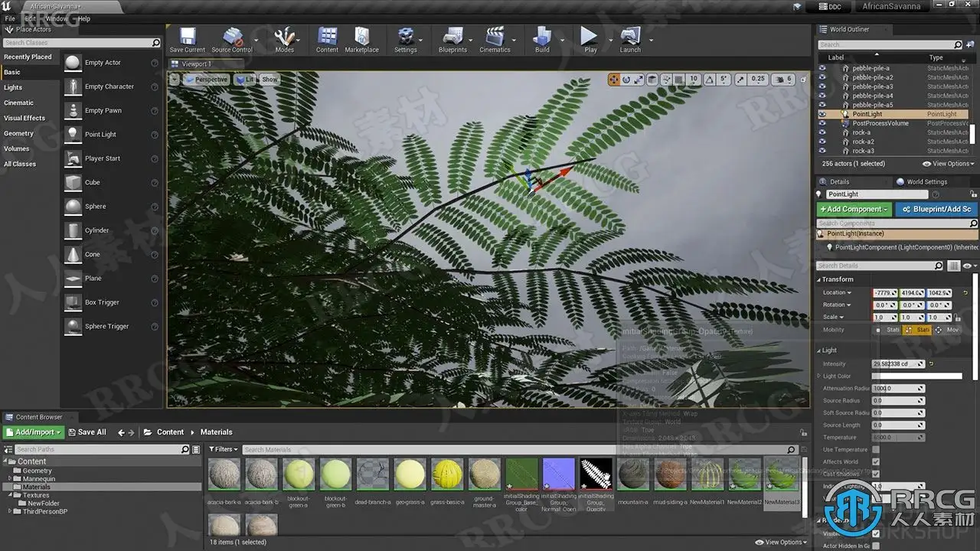Open Source Control from the toolbar
The image size is (980, 551).
click(x=231, y=37)
